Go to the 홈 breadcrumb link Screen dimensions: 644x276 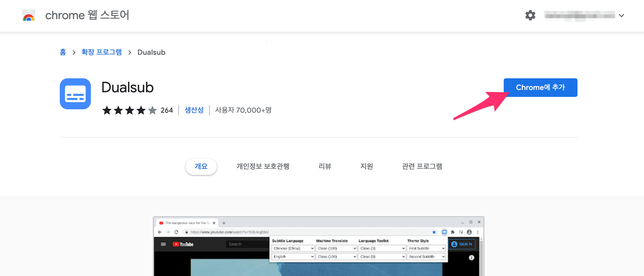tap(63, 52)
